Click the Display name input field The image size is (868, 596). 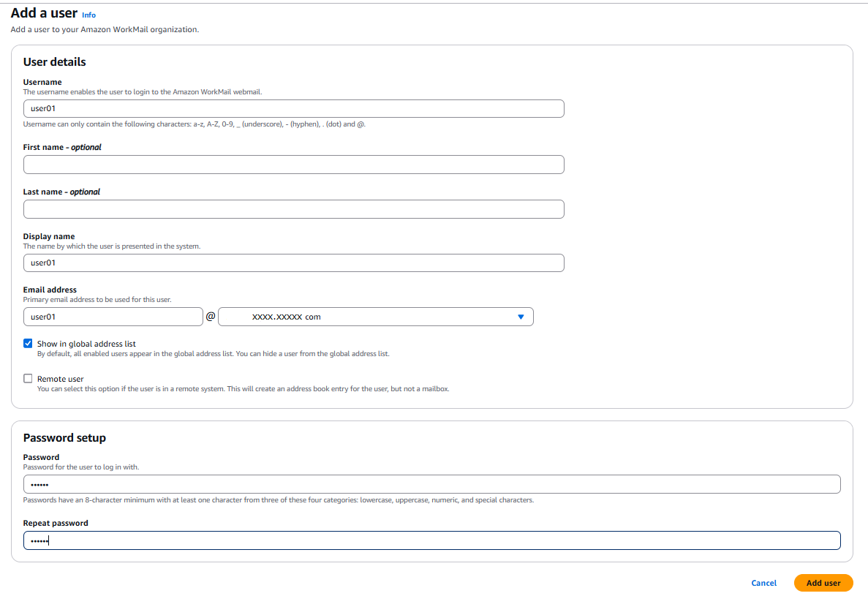293,263
